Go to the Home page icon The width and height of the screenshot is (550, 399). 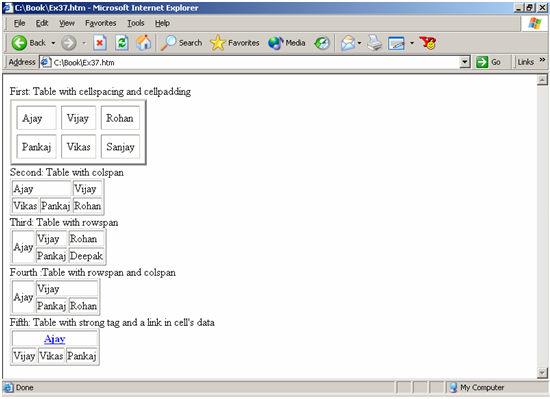click(143, 43)
